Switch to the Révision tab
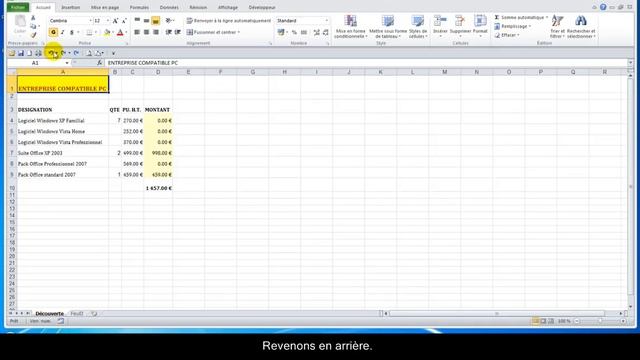The height and width of the screenshot is (360, 640). [198, 7]
